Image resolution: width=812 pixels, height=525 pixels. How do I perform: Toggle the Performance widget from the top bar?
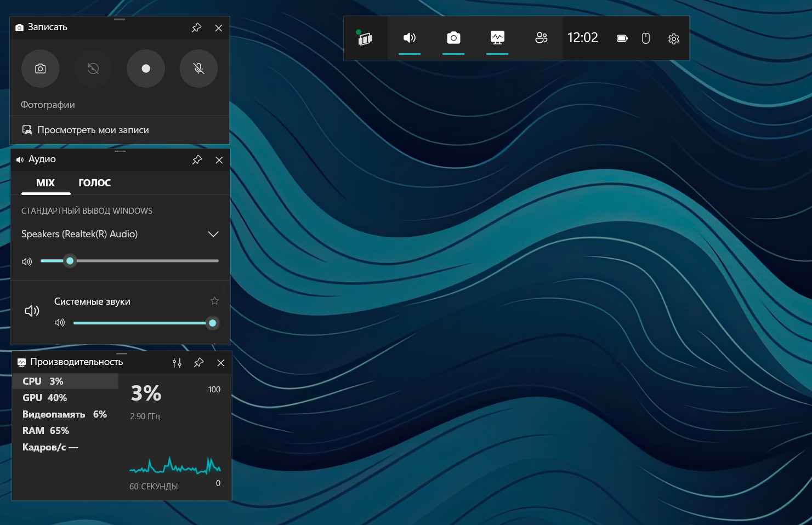497,38
